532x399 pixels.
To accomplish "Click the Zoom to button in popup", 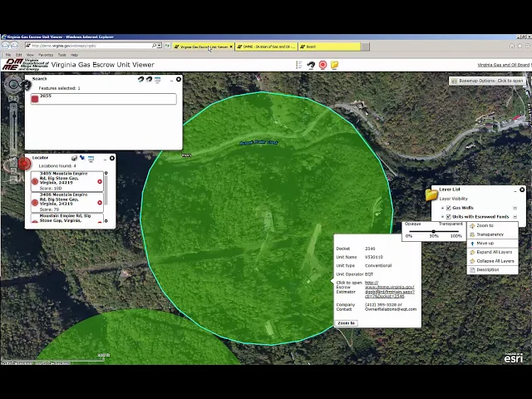I will tap(346, 323).
